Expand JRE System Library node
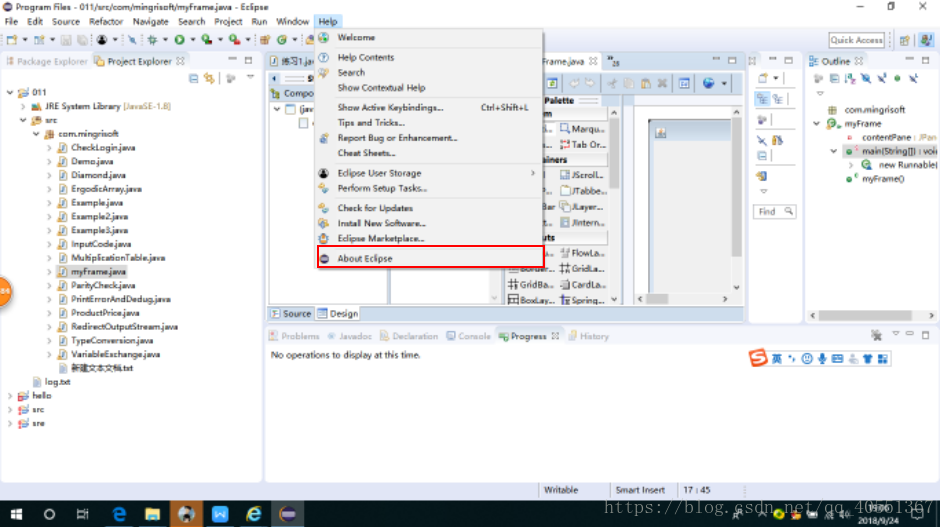This screenshot has height=527, width=945. pos(23,106)
